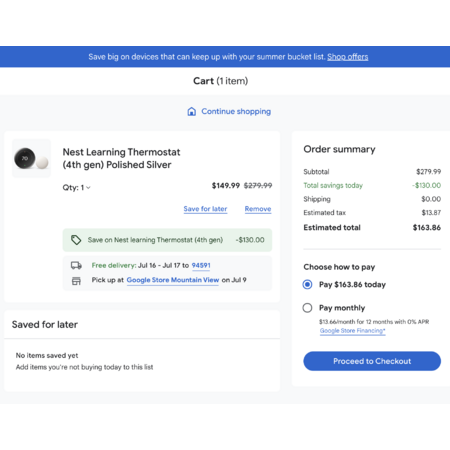Click the Nest Learning Thermostat product title

tap(122, 158)
